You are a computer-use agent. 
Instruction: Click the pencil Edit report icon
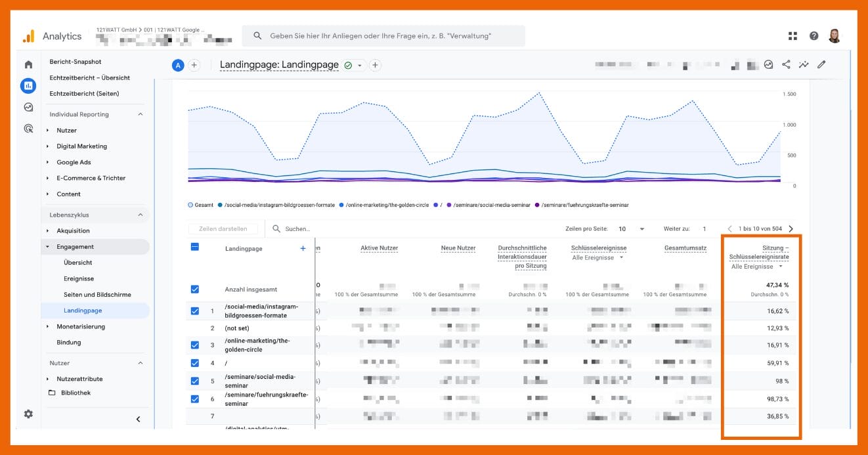pyautogui.click(x=821, y=64)
